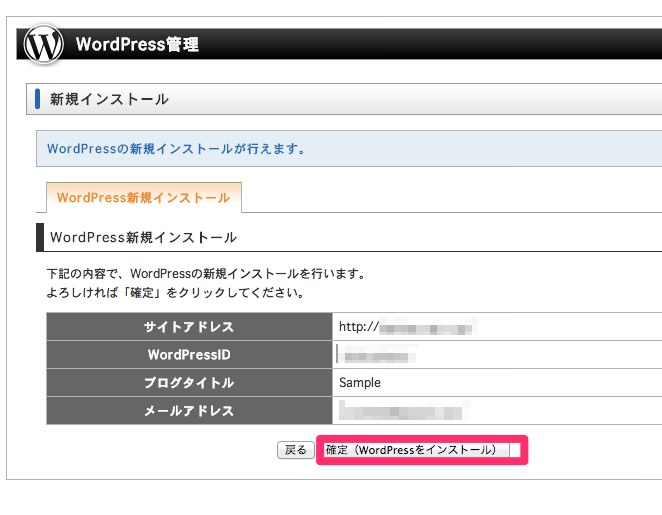Click the 新規インストール section heading
This screenshot has width=662, height=515.
coord(109,99)
